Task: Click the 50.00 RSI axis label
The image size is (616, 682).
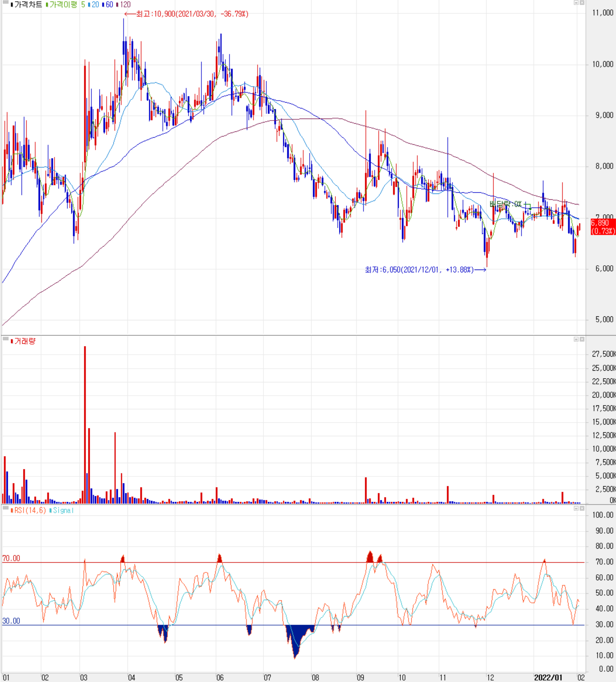Action: coord(604,593)
